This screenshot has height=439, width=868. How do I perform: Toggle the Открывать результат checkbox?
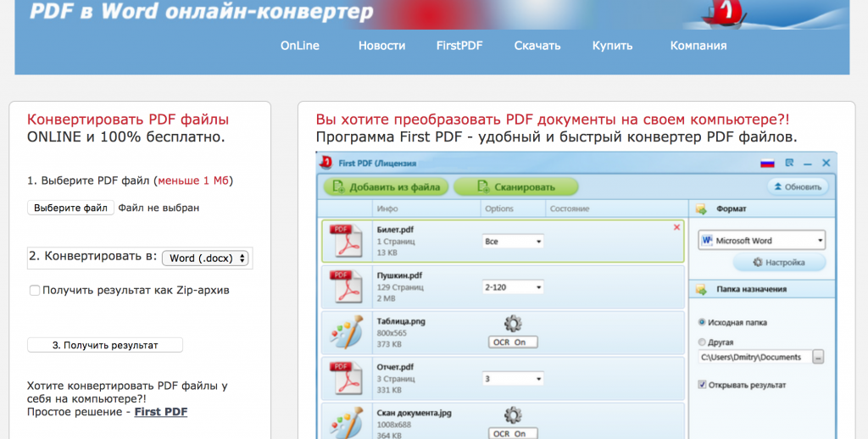[x=702, y=384]
